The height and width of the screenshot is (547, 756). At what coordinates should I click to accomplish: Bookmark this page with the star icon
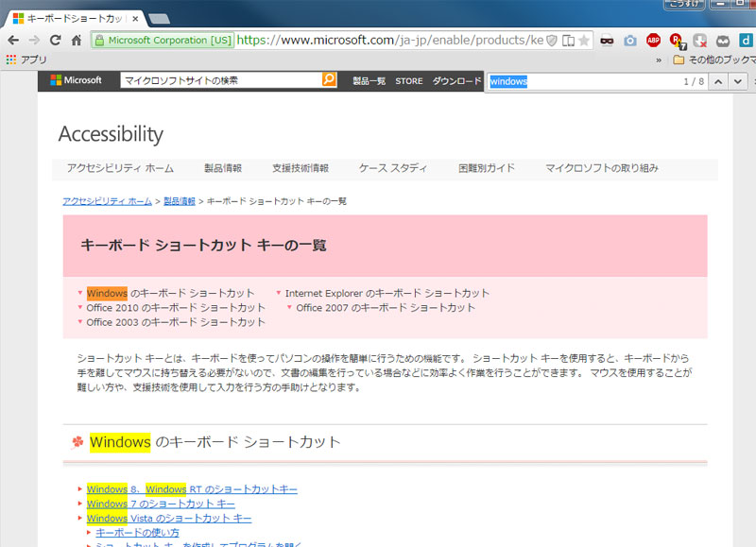584,40
